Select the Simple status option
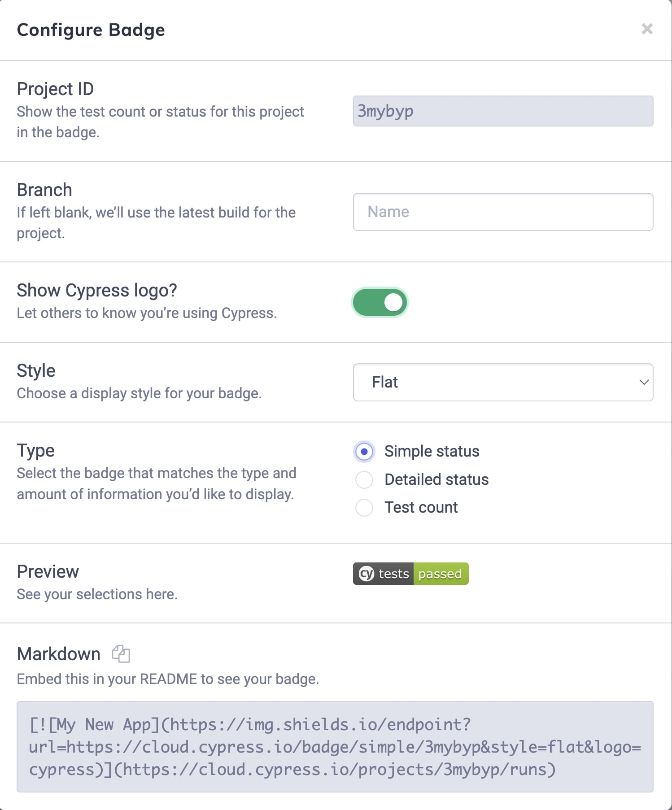Viewport: 672px width, 810px height. 364,452
